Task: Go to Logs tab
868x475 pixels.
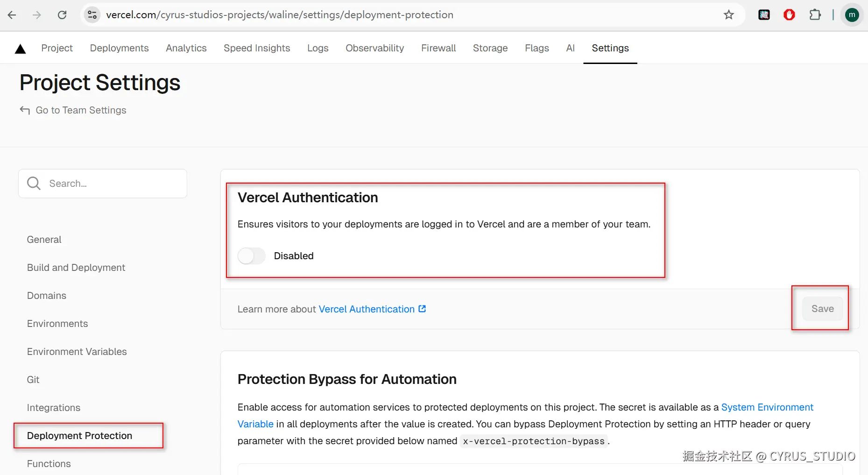Action: [x=318, y=48]
